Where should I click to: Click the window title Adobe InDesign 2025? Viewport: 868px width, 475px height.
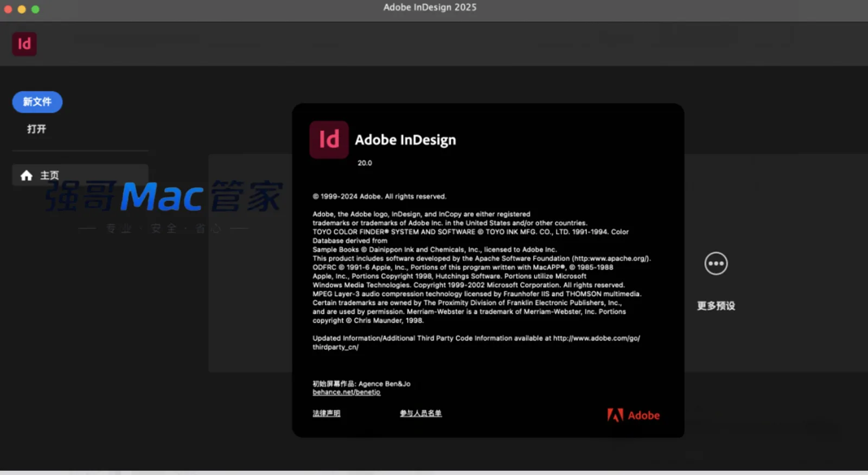tap(430, 8)
